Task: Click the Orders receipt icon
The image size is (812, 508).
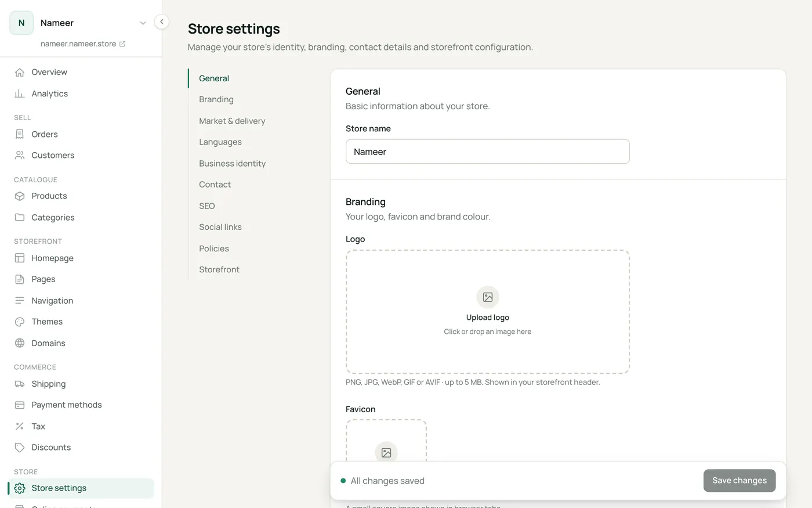Action: (20, 134)
